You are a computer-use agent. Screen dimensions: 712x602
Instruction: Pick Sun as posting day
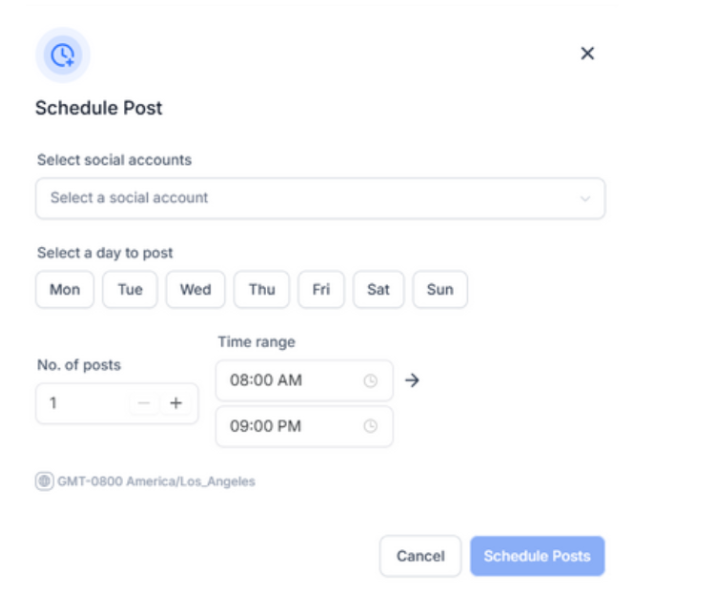click(x=440, y=290)
